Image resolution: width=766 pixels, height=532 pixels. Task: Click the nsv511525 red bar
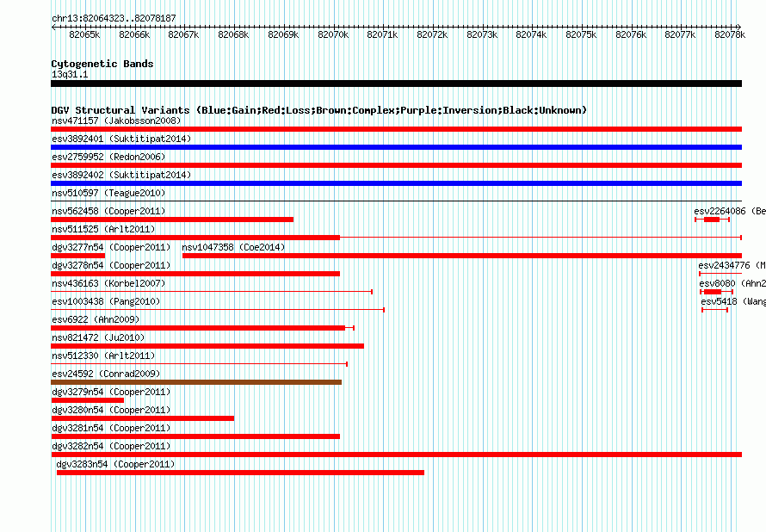pos(195,238)
